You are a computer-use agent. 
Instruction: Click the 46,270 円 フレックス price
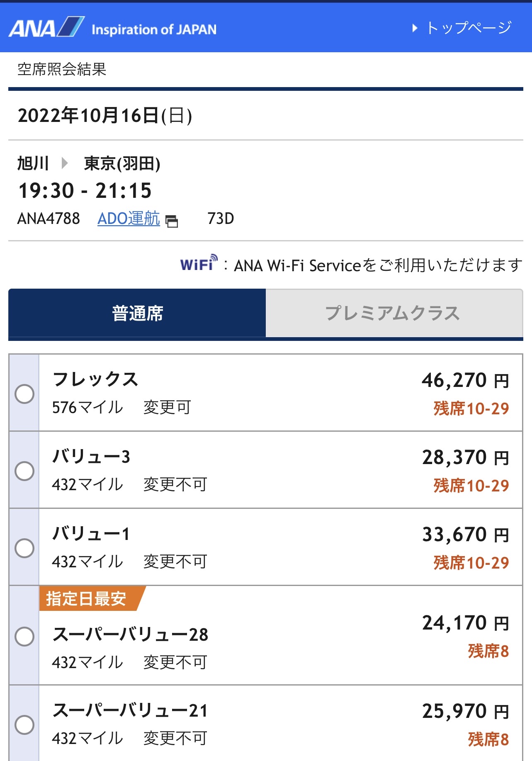(465, 380)
